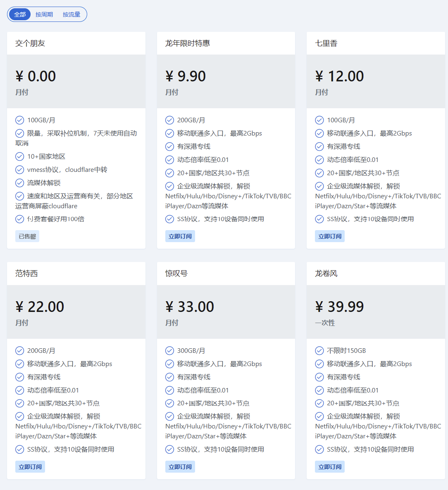Click check icon beside 有深港专线 in 七里香

tap(319, 147)
